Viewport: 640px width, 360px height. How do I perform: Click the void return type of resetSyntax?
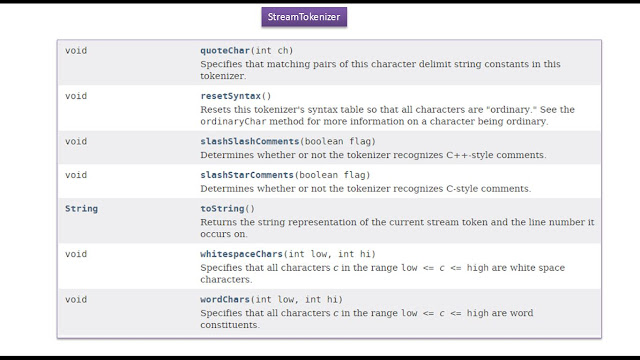pyautogui.click(x=76, y=96)
